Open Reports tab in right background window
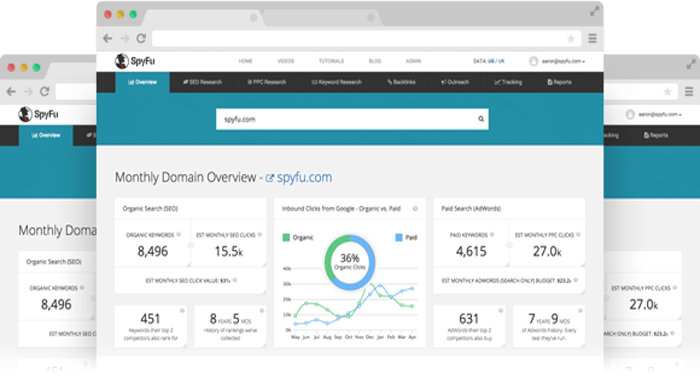This screenshot has width=700, height=380. pos(656,135)
